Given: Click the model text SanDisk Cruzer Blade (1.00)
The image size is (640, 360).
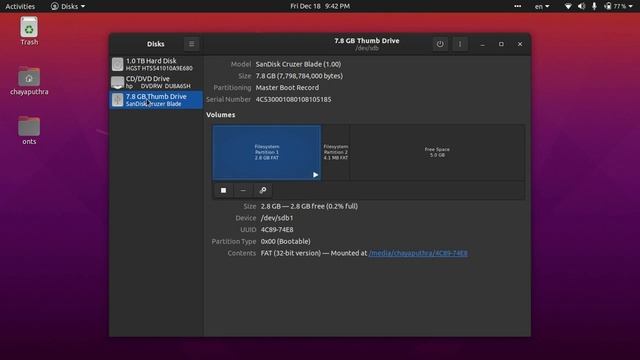Looking at the screenshot, I should pyautogui.click(x=298, y=64).
